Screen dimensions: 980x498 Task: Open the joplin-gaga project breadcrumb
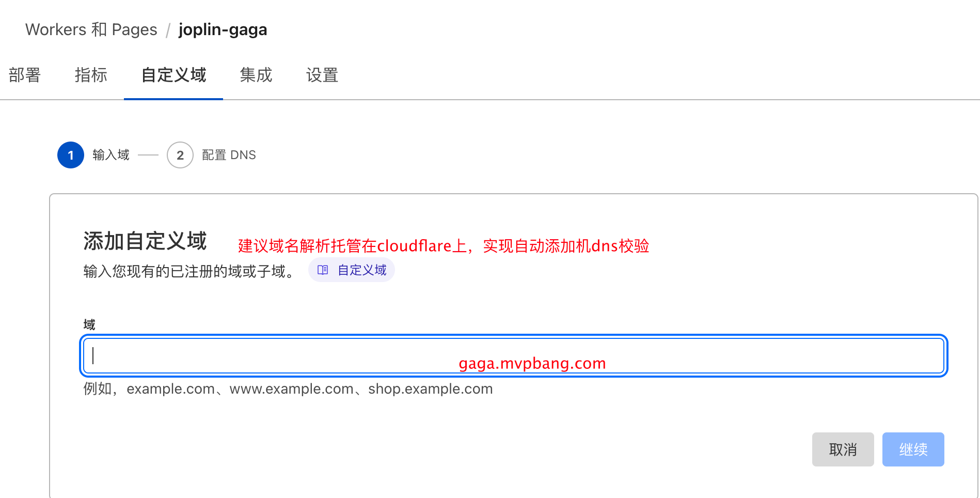223,29
